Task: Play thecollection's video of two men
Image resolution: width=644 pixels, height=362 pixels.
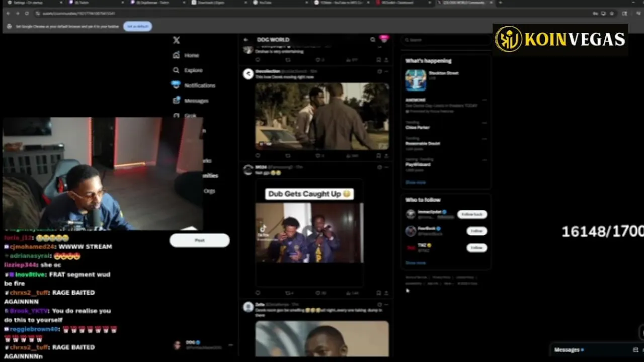Action: click(322, 116)
